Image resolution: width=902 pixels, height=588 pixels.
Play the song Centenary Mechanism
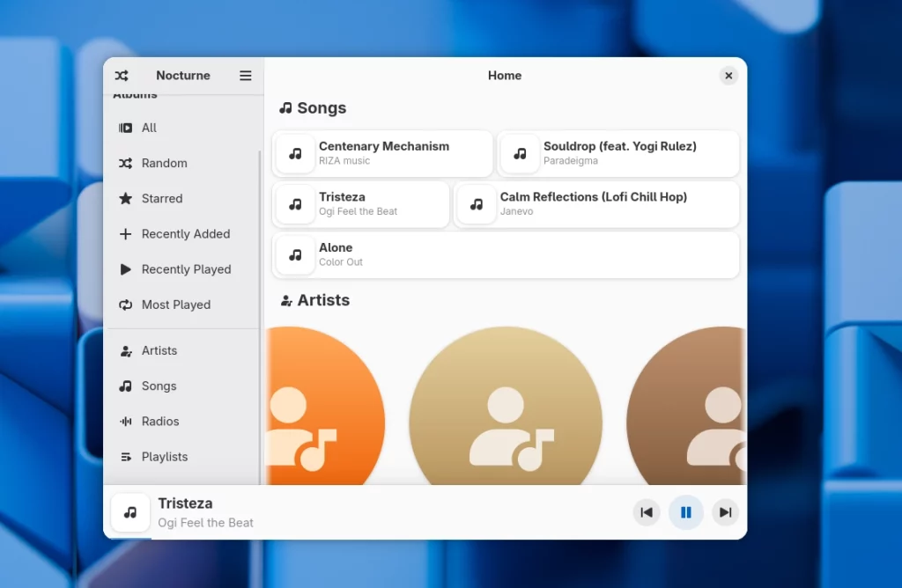coord(383,154)
